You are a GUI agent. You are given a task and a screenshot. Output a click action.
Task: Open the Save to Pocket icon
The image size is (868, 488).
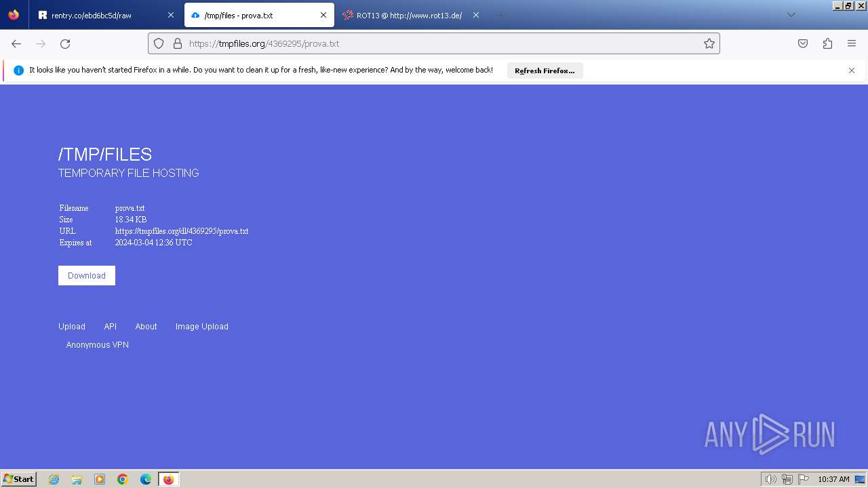[x=803, y=43]
